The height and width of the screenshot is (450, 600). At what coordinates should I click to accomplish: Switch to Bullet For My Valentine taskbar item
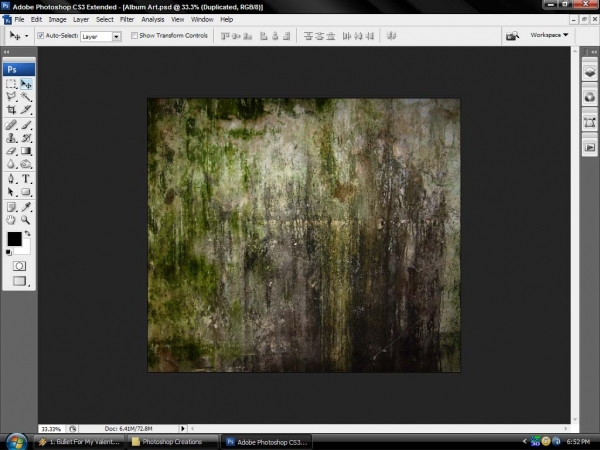click(79, 442)
